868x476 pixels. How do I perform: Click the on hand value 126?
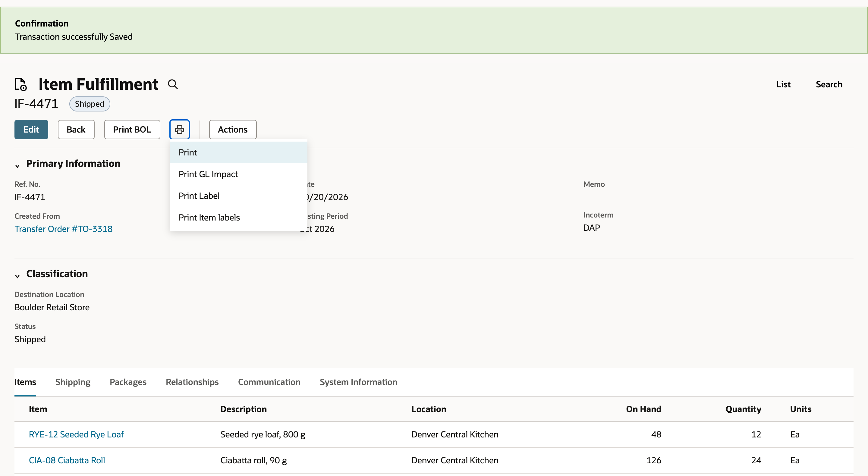point(654,460)
